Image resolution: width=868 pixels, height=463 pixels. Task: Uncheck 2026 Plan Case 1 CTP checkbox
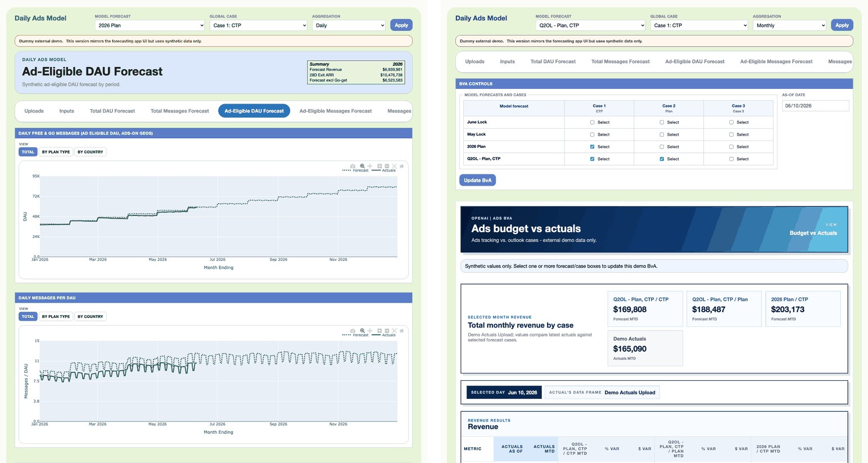pos(592,147)
